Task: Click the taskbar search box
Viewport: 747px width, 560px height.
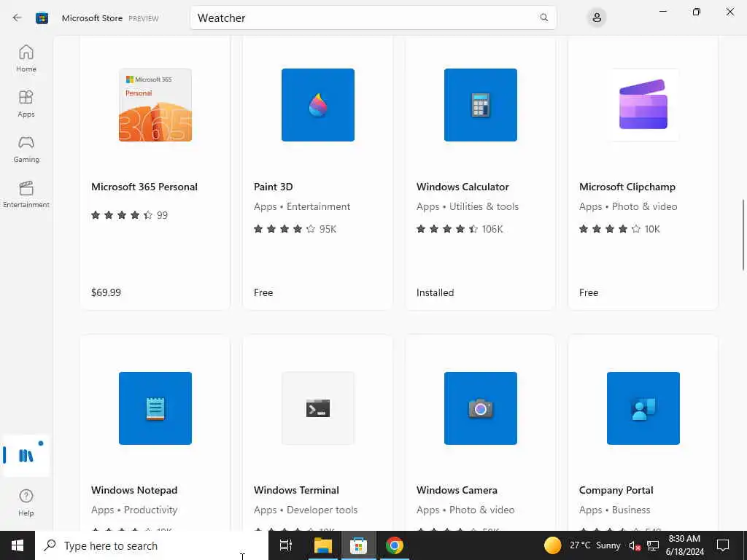Action: [x=152, y=545]
